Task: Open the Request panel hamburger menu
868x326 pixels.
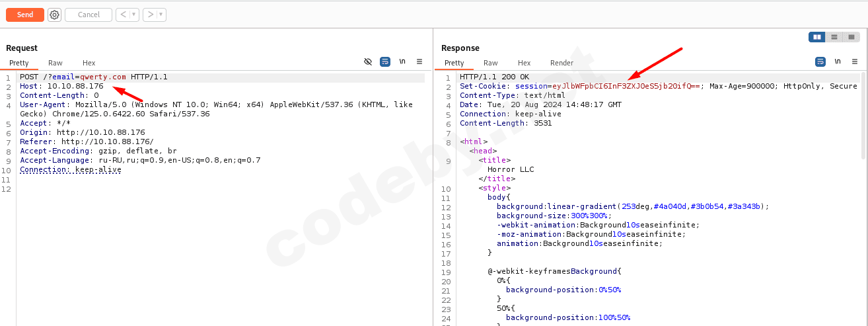Action: (x=419, y=61)
